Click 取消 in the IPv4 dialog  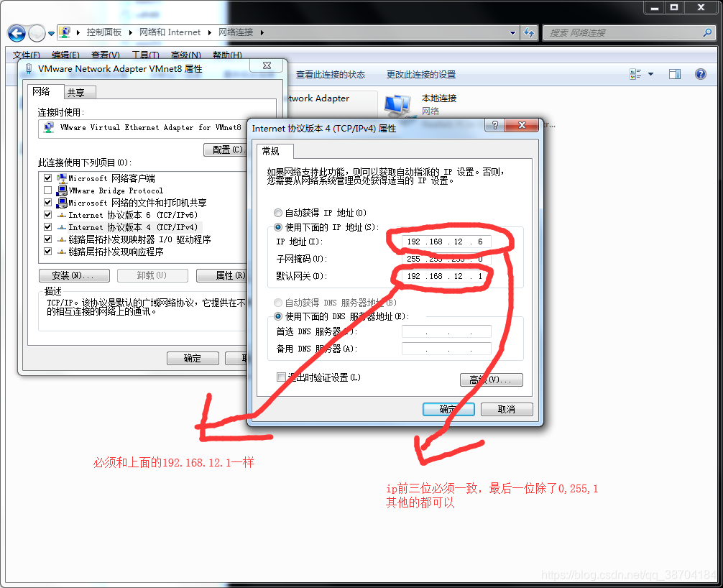pyautogui.click(x=507, y=409)
